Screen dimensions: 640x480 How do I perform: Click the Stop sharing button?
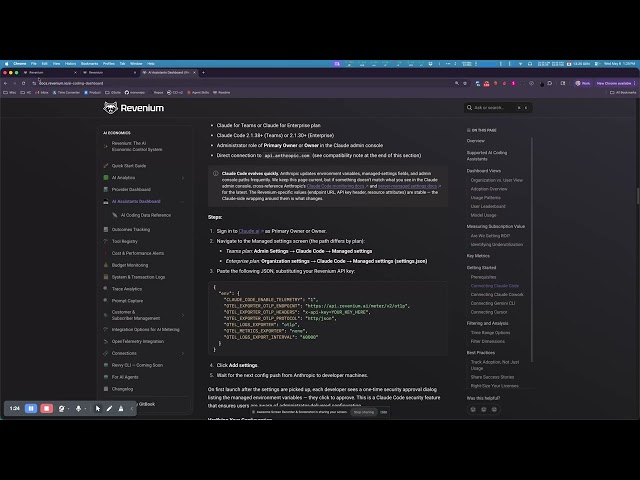click(364, 412)
